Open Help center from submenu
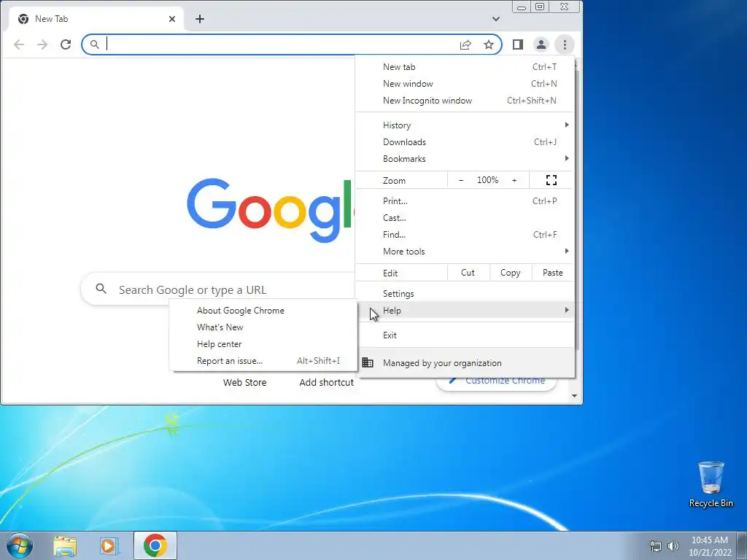The height and width of the screenshot is (560, 747). click(x=263, y=344)
